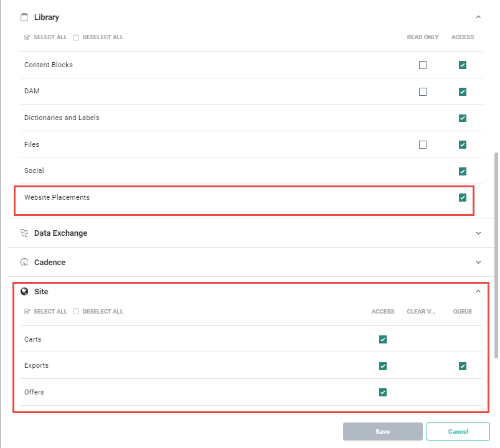Image resolution: width=500 pixels, height=448 pixels.
Task: Click the Site globe icon
Action: click(25, 291)
